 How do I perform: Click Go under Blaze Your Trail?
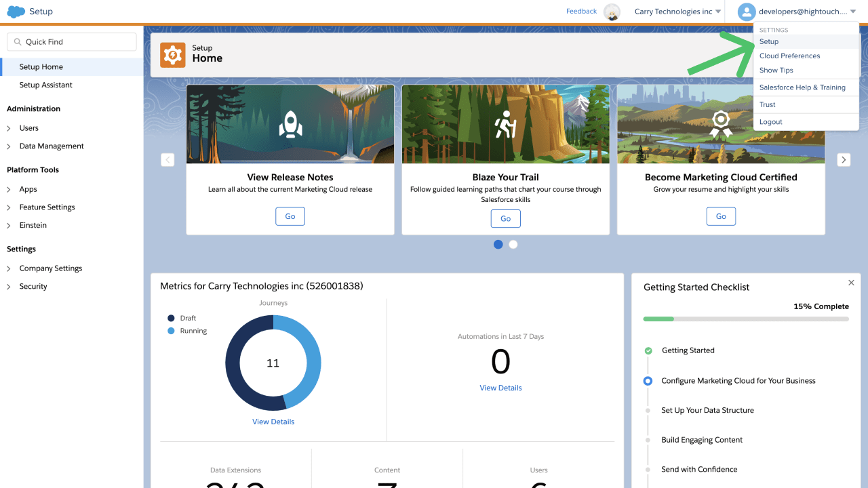pos(506,218)
